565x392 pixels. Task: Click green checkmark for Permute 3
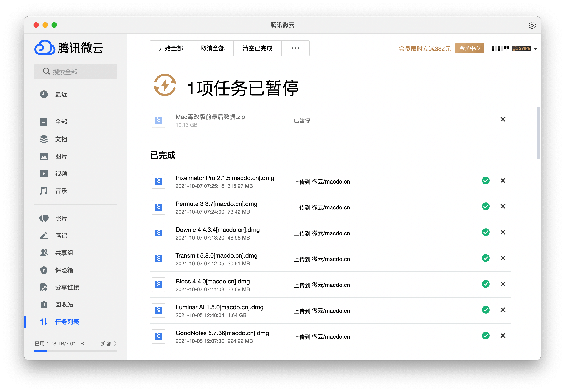pos(486,206)
